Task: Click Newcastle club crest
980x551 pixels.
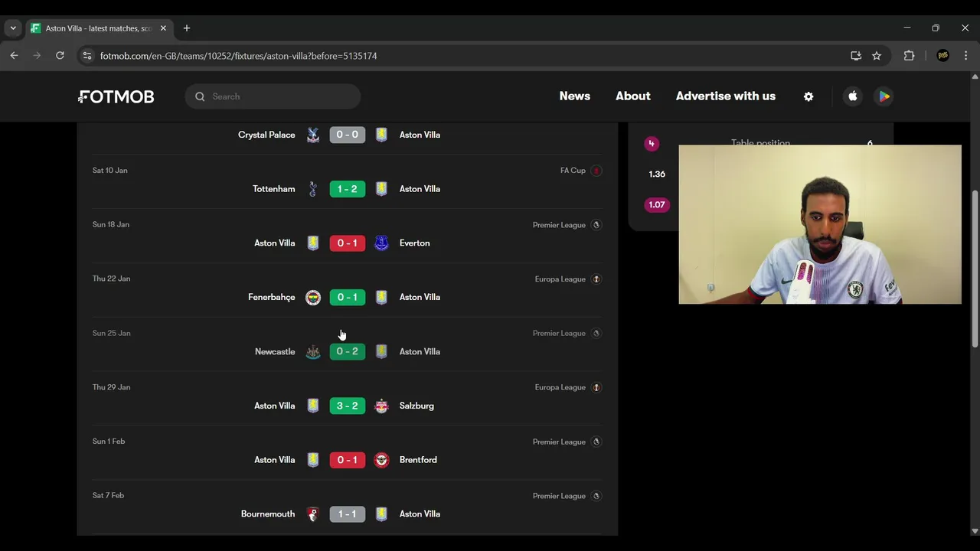Action: tap(313, 352)
